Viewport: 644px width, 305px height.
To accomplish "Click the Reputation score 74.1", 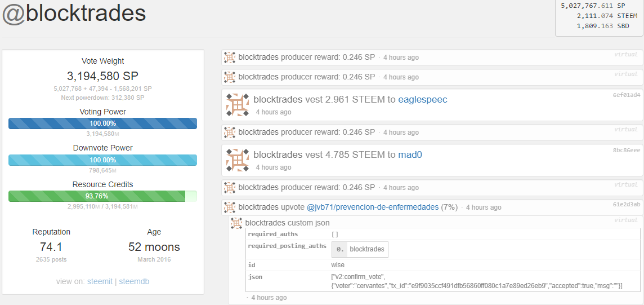I will pos(51,247).
